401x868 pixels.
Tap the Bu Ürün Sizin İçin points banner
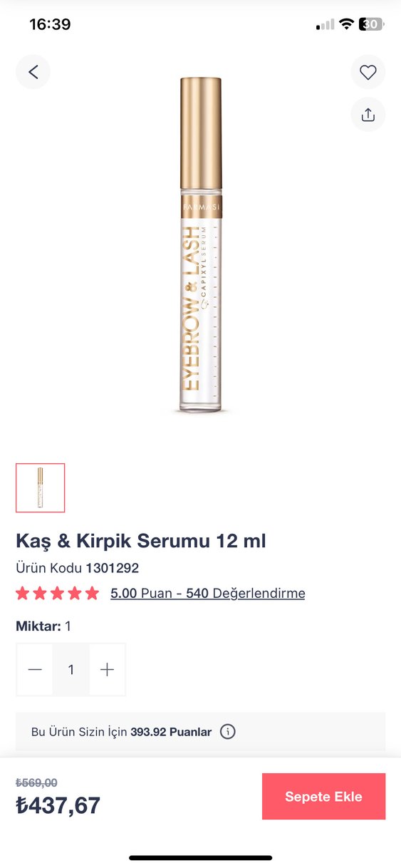click(200, 732)
